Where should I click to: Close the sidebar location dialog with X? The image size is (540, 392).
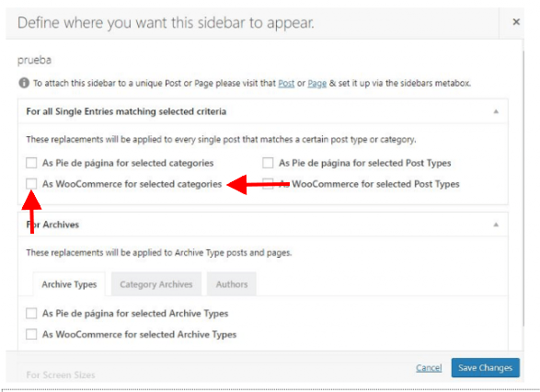click(x=516, y=22)
